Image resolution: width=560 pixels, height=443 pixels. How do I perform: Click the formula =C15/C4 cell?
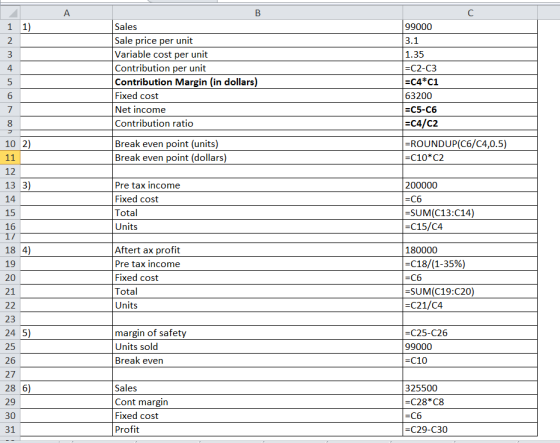470,227
